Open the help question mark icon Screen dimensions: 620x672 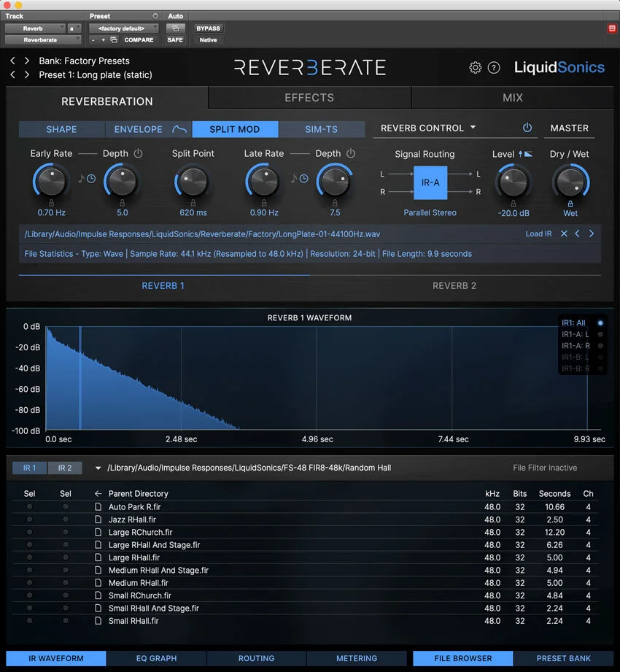[x=495, y=67]
